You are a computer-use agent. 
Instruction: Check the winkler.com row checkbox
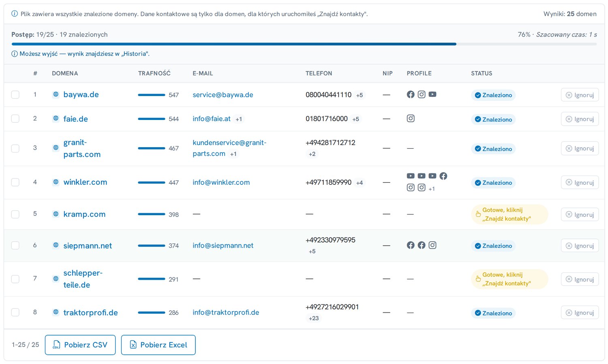(15, 182)
